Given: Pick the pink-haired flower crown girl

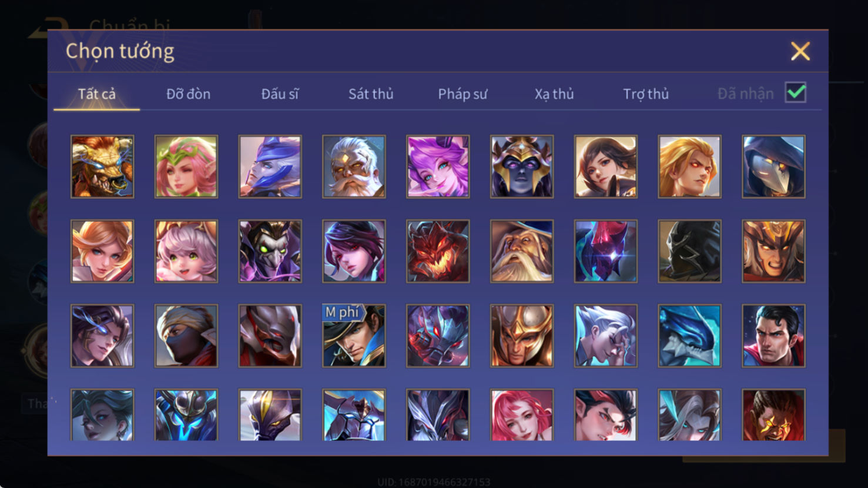Looking at the screenshot, I should (186, 166).
